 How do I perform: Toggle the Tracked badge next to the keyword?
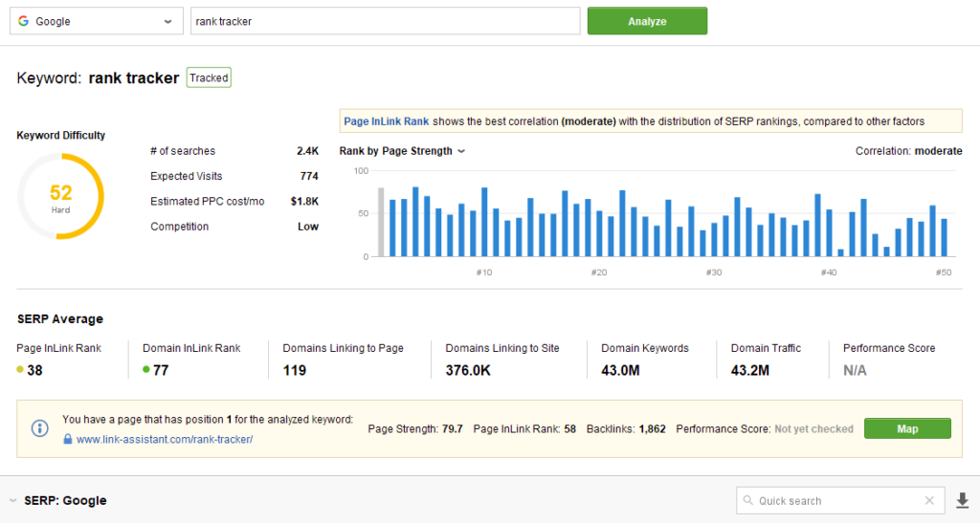coord(209,77)
